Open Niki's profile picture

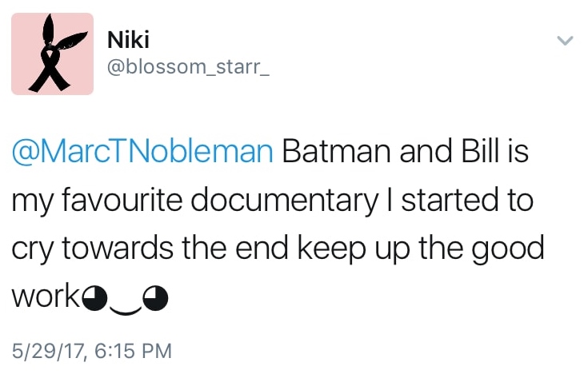pos(52,54)
